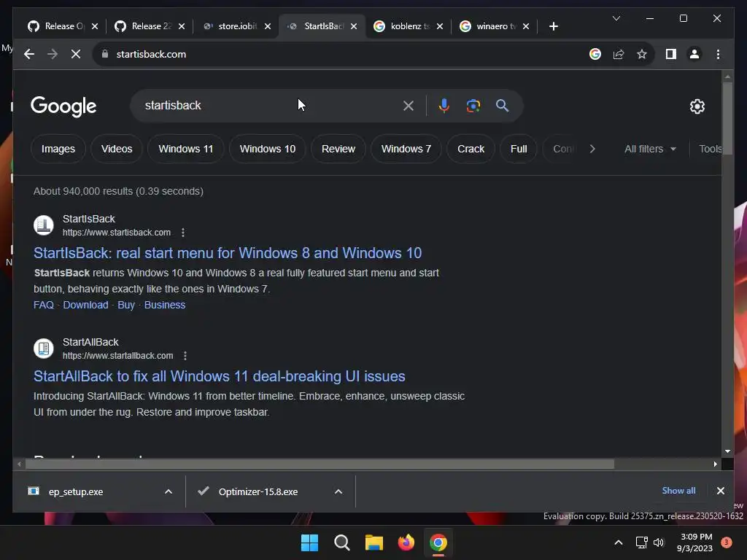Submit search with magnifier icon
Image resolution: width=747 pixels, height=560 pixels.
point(502,106)
